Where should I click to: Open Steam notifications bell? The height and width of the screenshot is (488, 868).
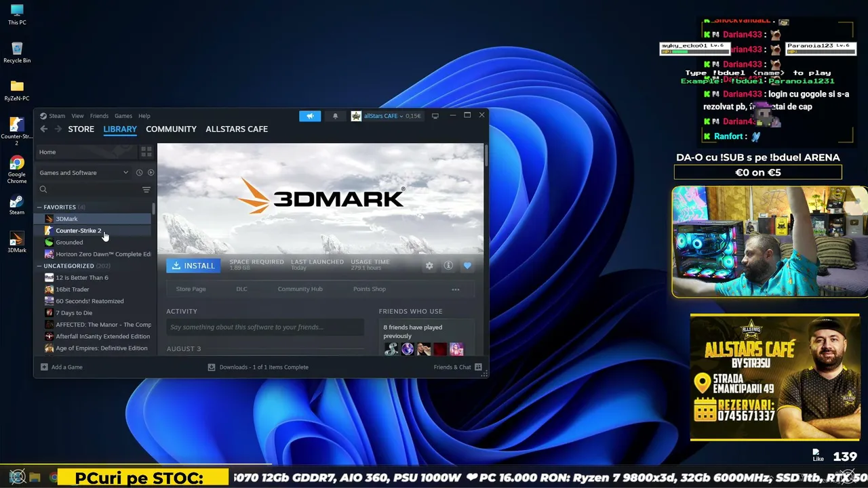(x=335, y=116)
